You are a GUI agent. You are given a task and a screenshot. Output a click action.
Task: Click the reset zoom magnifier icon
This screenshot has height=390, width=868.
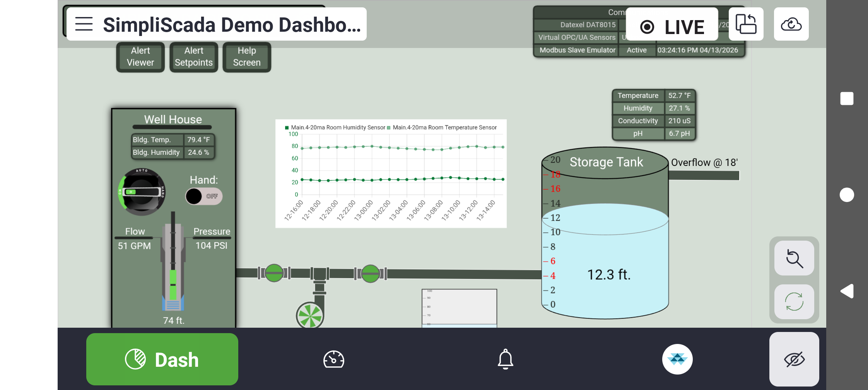pyautogui.click(x=794, y=258)
